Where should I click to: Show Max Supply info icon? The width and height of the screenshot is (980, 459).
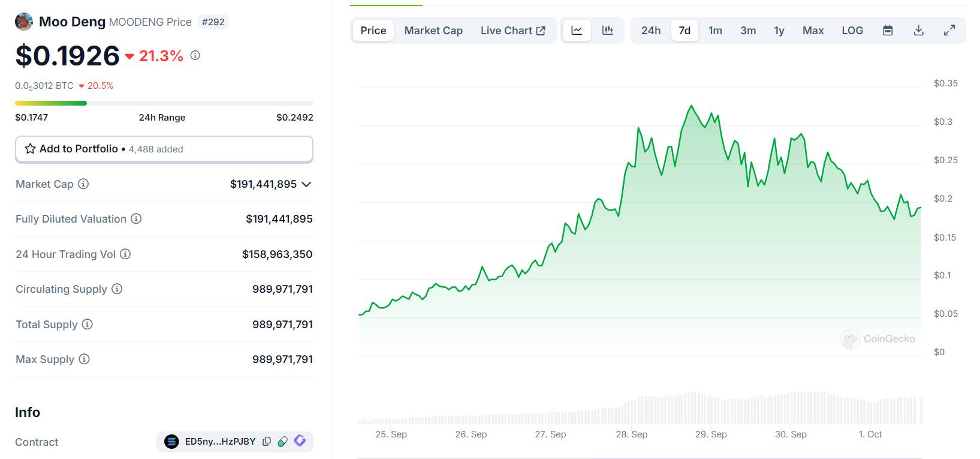[x=85, y=359]
